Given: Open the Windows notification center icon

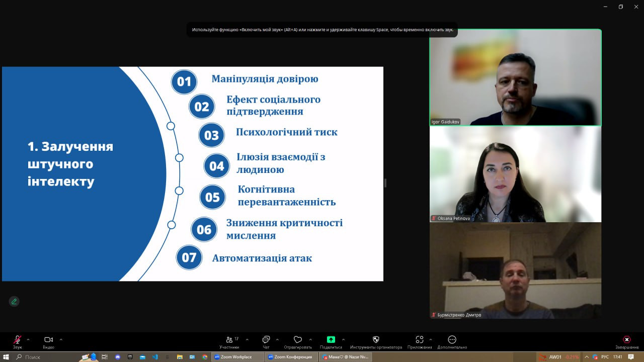Looking at the screenshot, I should tap(631, 357).
